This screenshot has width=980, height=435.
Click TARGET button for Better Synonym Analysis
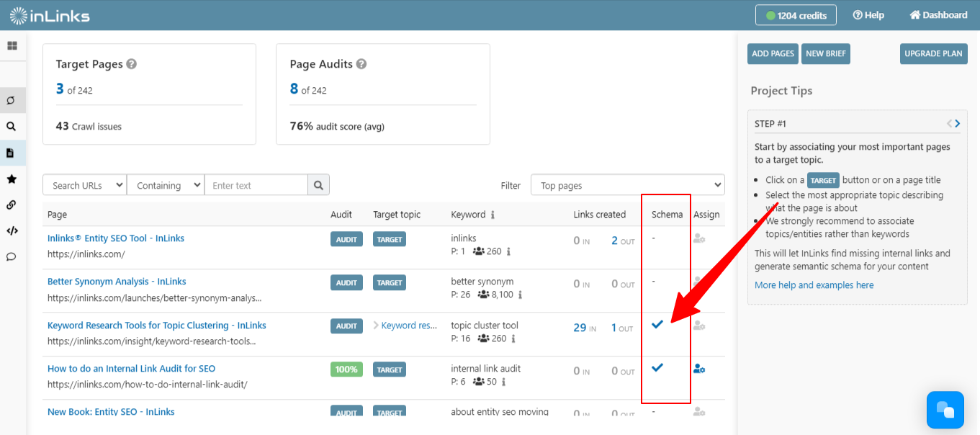pyautogui.click(x=390, y=282)
